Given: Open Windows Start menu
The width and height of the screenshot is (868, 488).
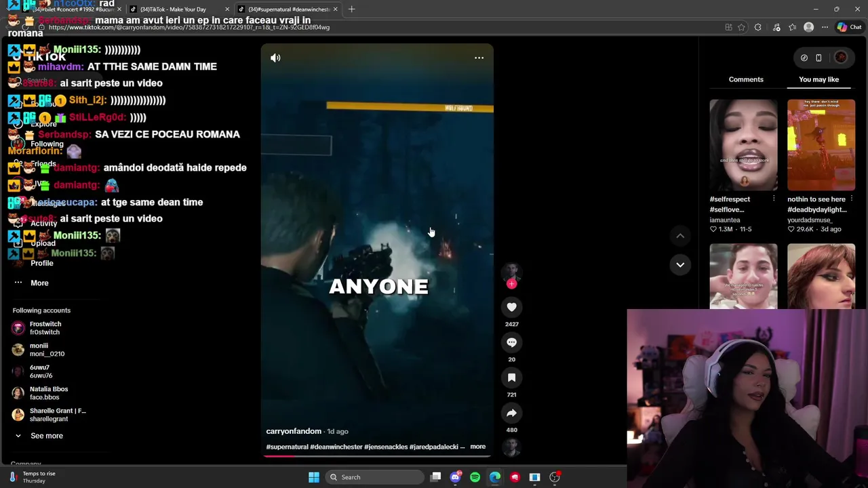Looking at the screenshot, I should 313,477.
